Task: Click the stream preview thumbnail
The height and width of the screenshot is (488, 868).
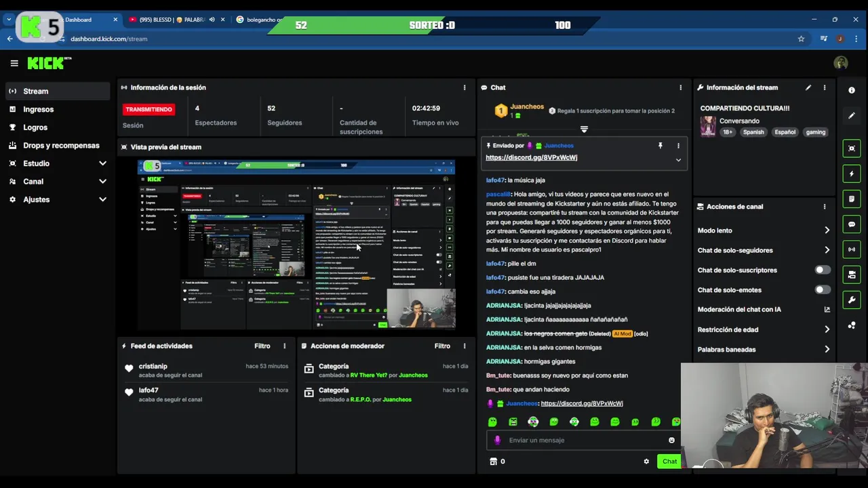Action: click(x=296, y=245)
